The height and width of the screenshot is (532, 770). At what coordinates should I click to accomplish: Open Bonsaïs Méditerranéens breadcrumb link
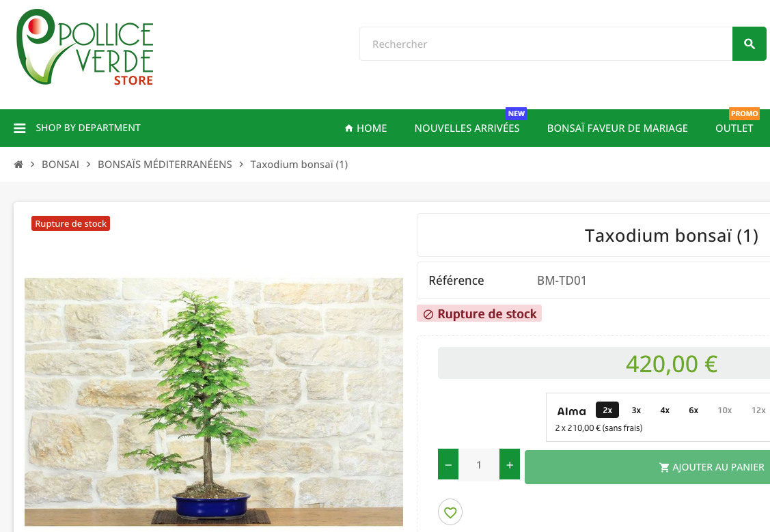(165, 165)
